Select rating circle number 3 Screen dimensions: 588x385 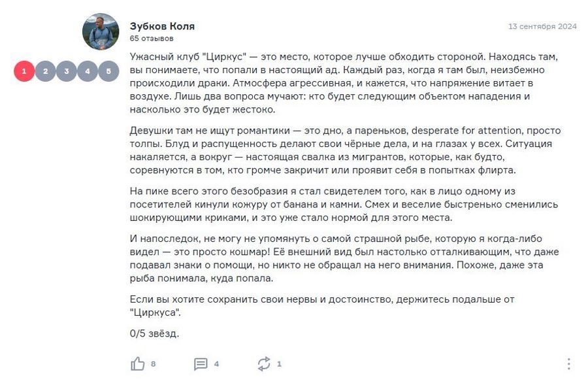[67, 71]
